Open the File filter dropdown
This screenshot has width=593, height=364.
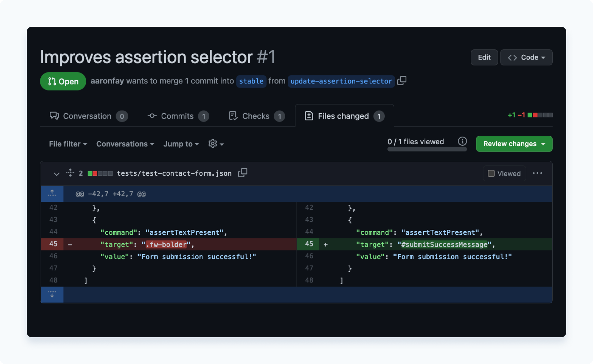pos(68,144)
